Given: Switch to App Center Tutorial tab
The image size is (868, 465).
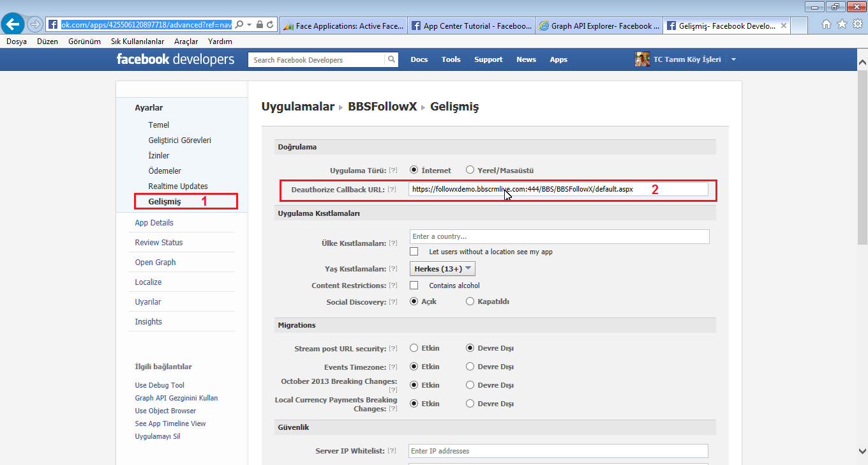Looking at the screenshot, I should (471, 26).
